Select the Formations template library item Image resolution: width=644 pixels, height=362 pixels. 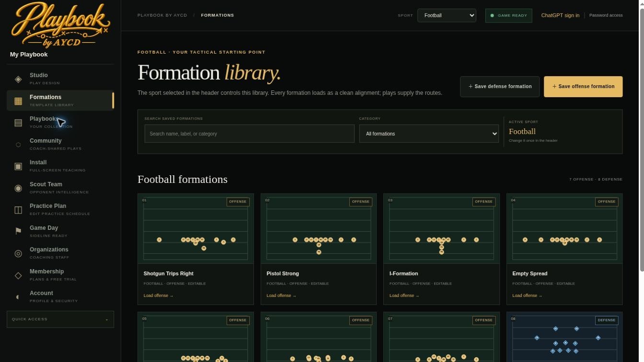click(x=60, y=101)
